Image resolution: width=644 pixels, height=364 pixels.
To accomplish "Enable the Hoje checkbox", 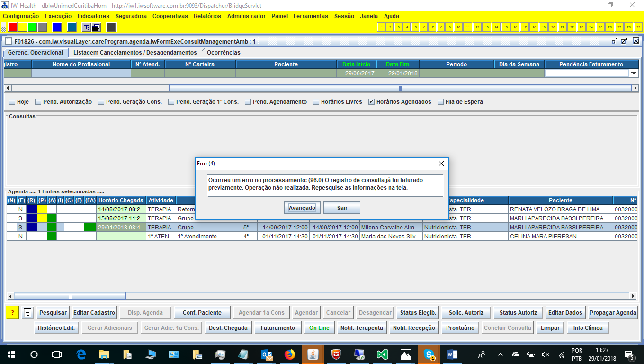I will (x=12, y=102).
